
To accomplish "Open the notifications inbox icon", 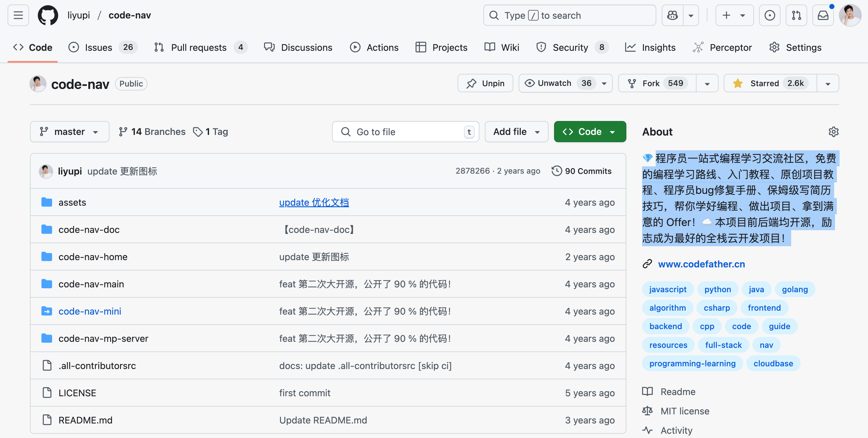I will 823,15.
